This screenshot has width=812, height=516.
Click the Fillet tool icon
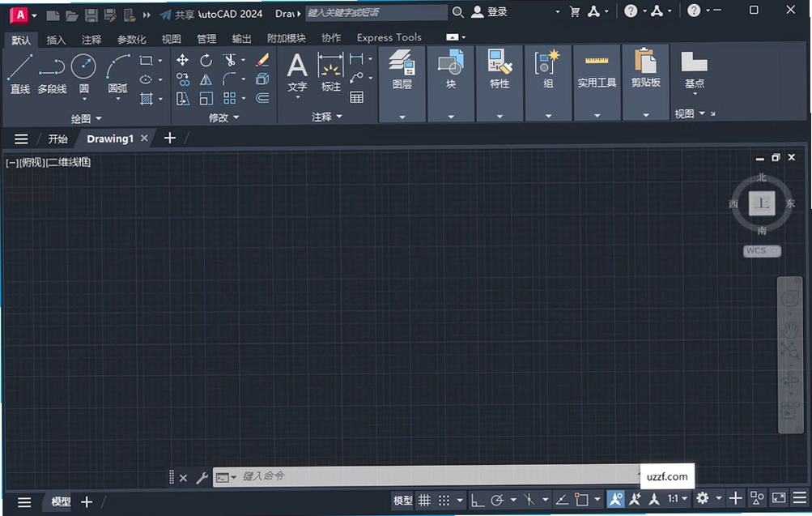(x=229, y=79)
